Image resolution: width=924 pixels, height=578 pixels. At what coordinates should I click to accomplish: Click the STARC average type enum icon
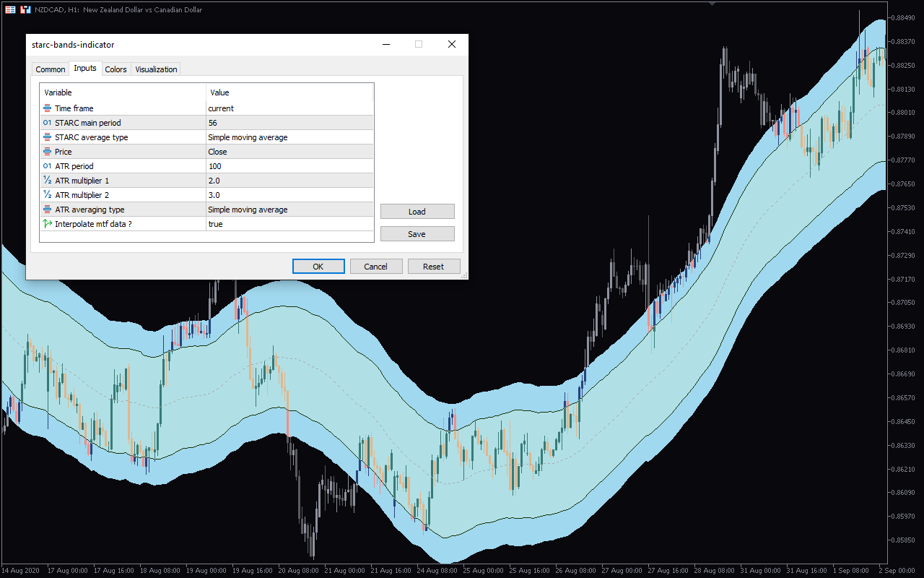48,137
